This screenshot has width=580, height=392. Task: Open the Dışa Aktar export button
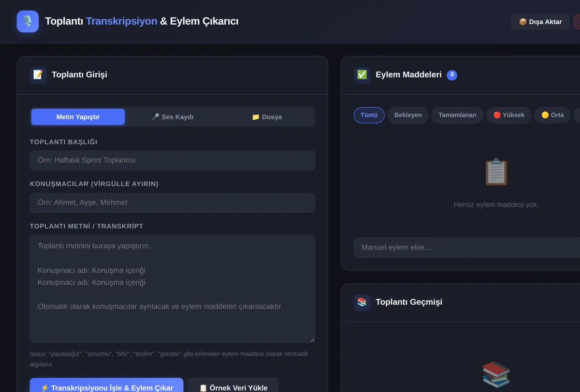click(x=540, y=22)
